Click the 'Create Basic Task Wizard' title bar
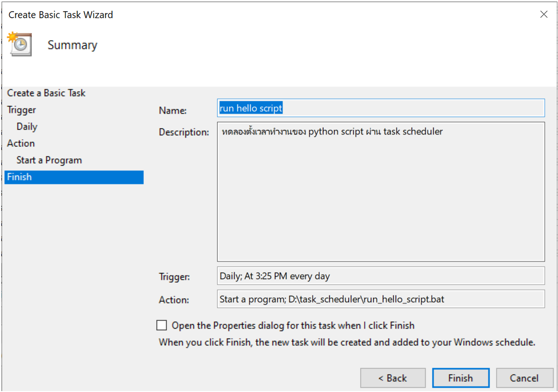The image size is (558, 392). pos(61,15)
